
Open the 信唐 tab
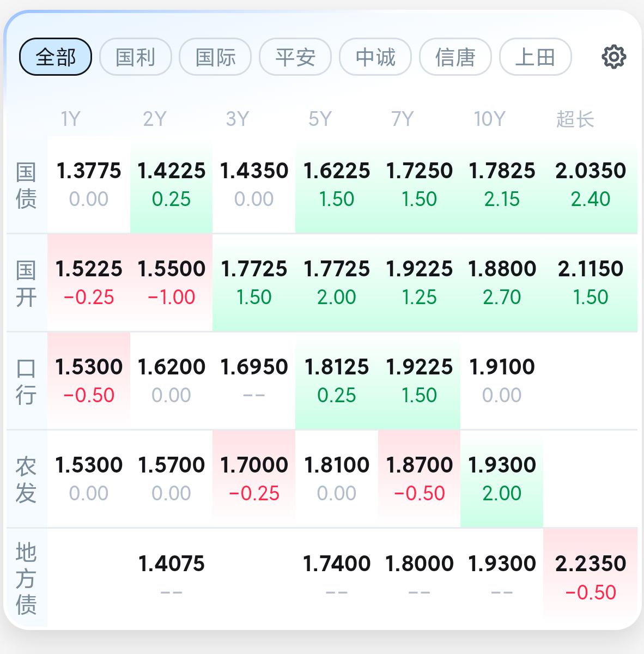[455, 57]
